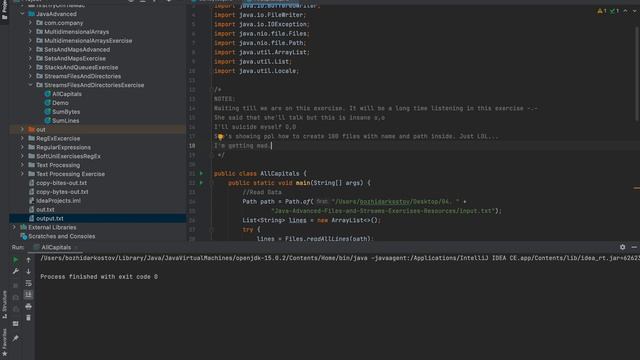Run main method gutter arrow
The image size is (640, 360).
[201, 183]
